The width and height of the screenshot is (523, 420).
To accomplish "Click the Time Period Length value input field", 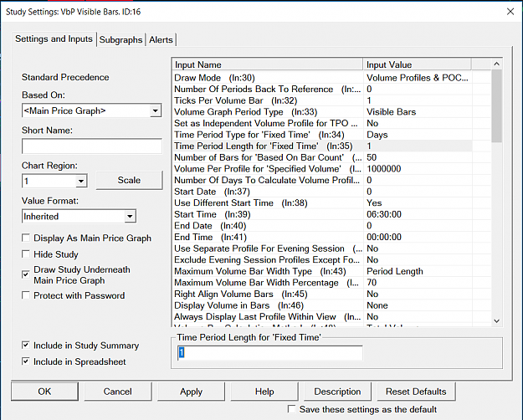I will pos(270,353).
